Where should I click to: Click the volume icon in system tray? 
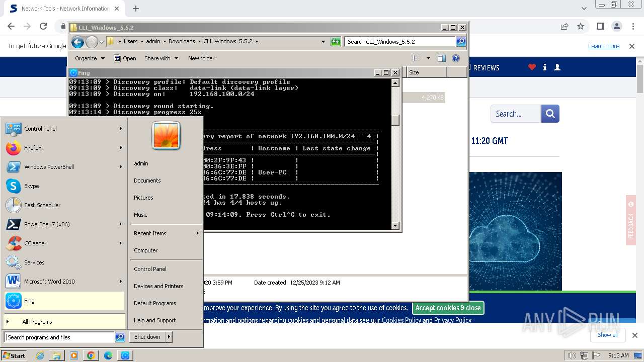click(x=572, y=355)
